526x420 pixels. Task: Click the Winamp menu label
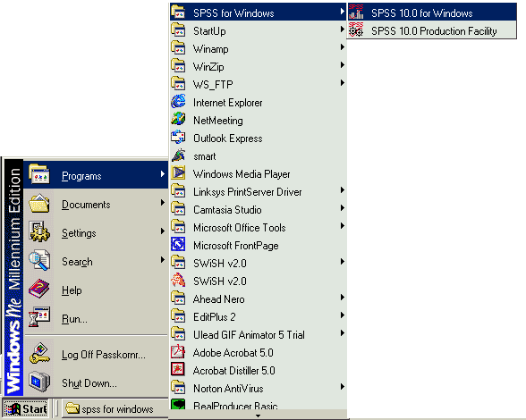211,49
